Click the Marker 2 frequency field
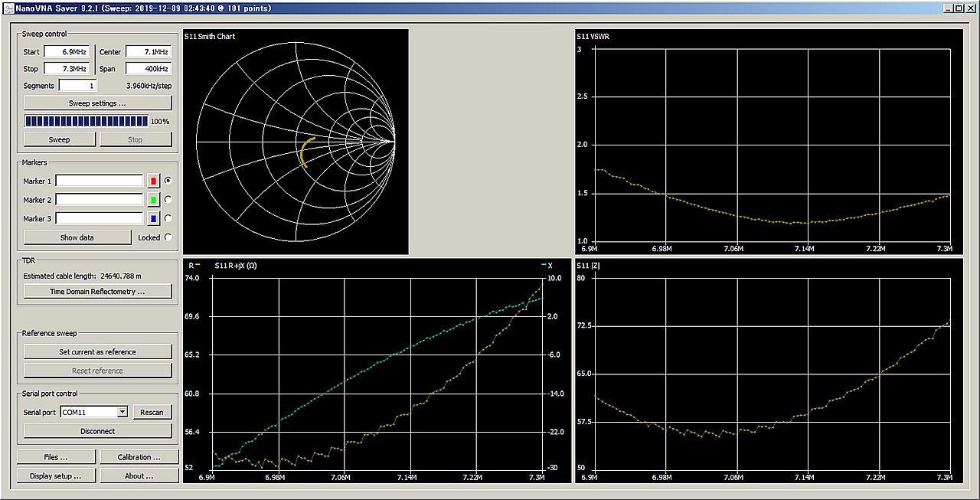Screen dimensions: 980x500 click(100, 200)
